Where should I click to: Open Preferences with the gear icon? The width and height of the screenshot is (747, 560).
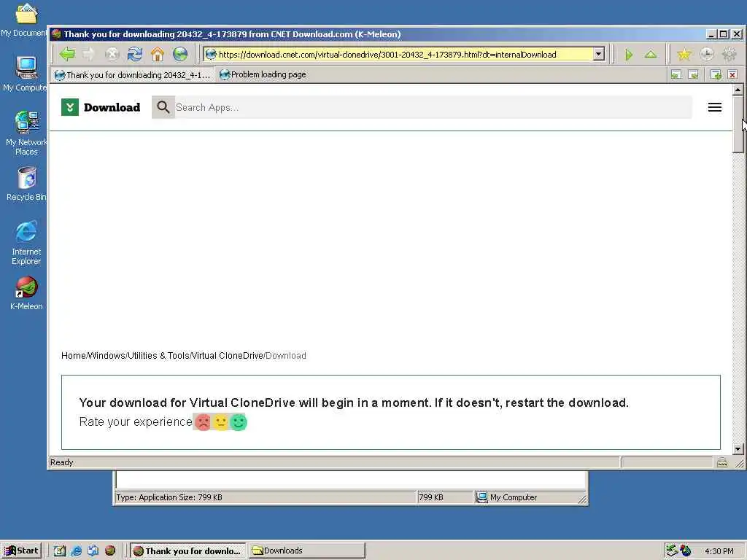pos(729,55)
